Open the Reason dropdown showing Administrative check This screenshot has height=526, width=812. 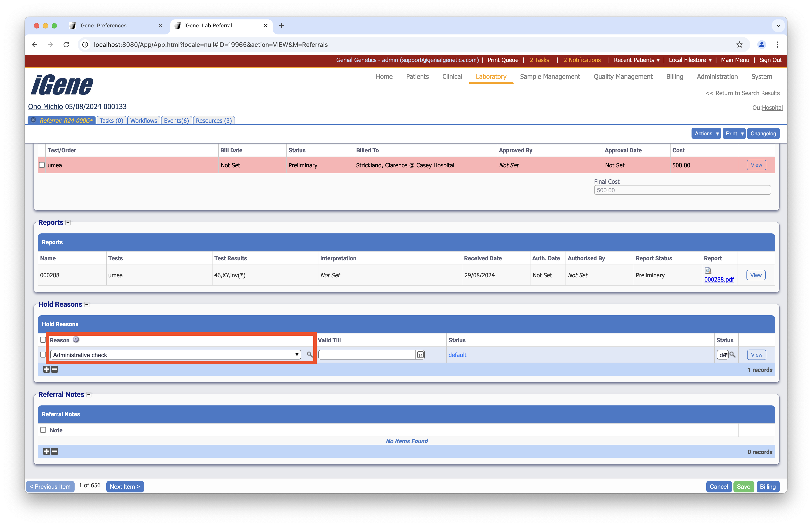[175, 355]
